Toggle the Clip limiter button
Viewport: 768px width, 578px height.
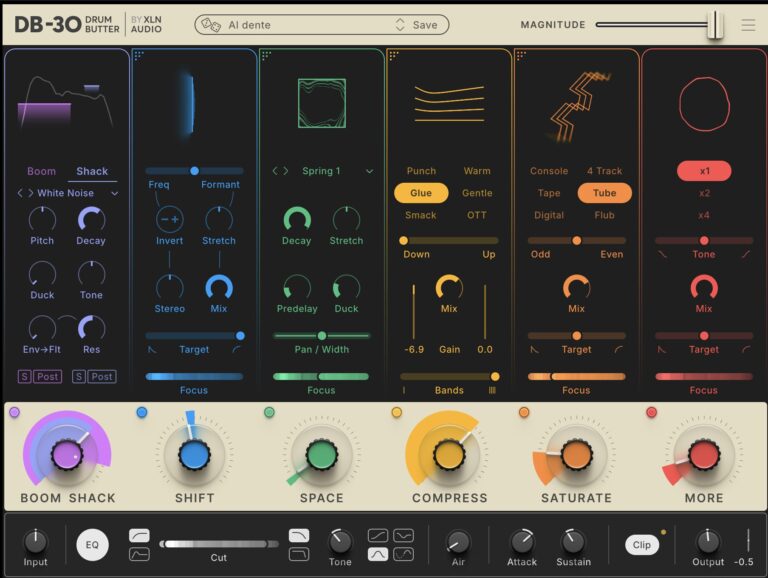pyautogui.click(x=642, y=545)
